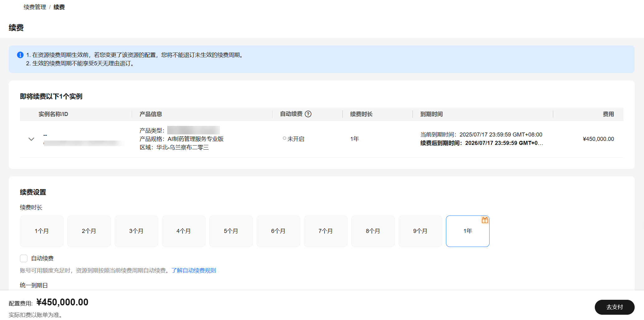Screen dimensions: 644x320
Task: Select the 1个月 renewal duration
Action: [x=42, y=231]
